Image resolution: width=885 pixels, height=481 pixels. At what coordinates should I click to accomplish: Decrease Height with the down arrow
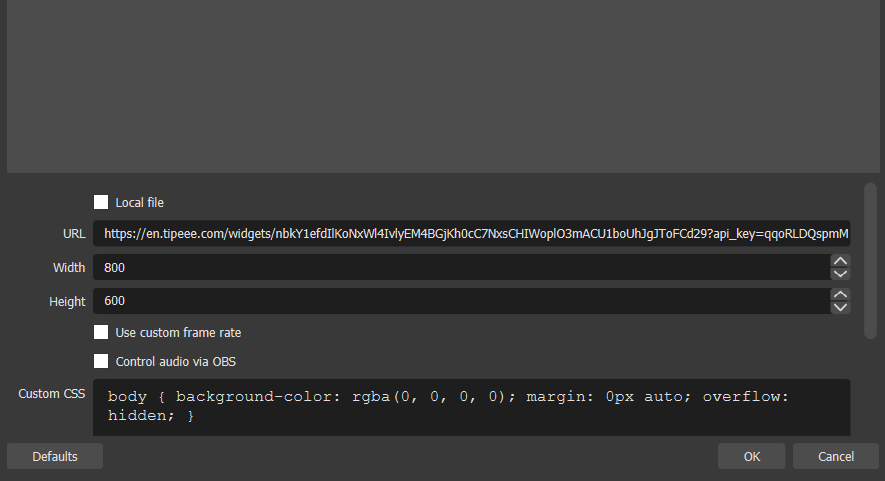[x=840, y=307]
